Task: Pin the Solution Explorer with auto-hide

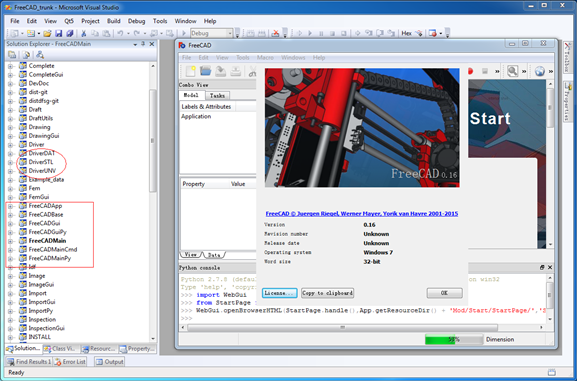Action: pos(143,44)
